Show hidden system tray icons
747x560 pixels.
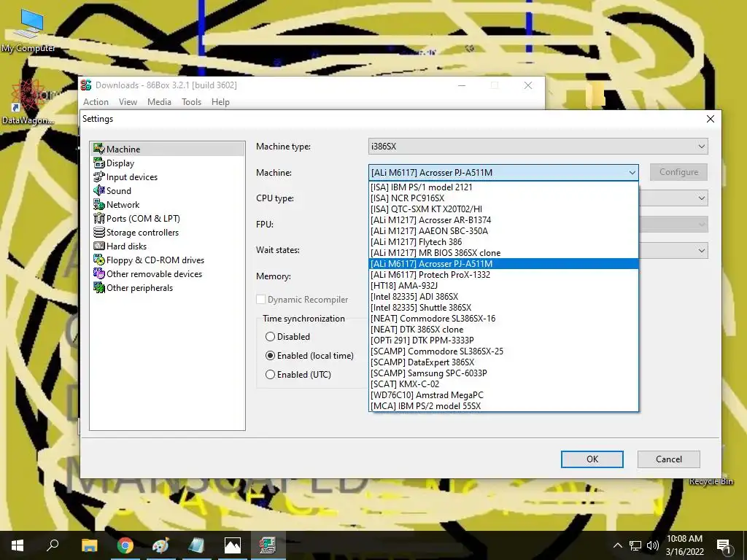tap(617, 545)
